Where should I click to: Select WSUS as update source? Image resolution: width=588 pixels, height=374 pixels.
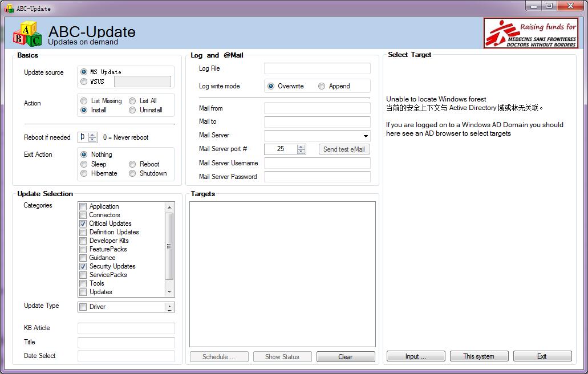click(84, 82)
